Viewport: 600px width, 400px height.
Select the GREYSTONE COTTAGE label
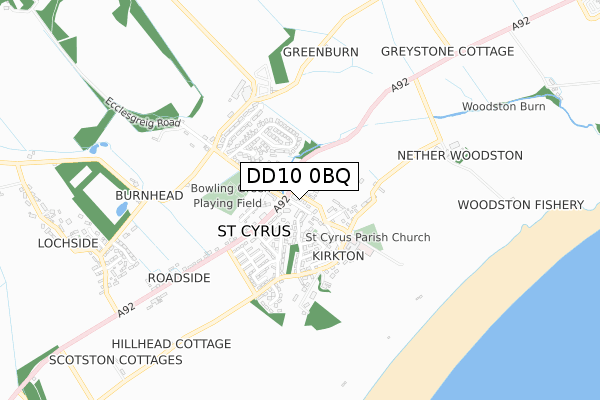coord(448,51)
